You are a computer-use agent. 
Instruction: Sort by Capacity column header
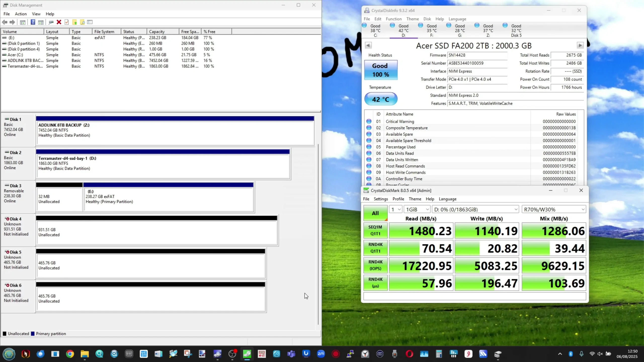[x=163, y=32]
